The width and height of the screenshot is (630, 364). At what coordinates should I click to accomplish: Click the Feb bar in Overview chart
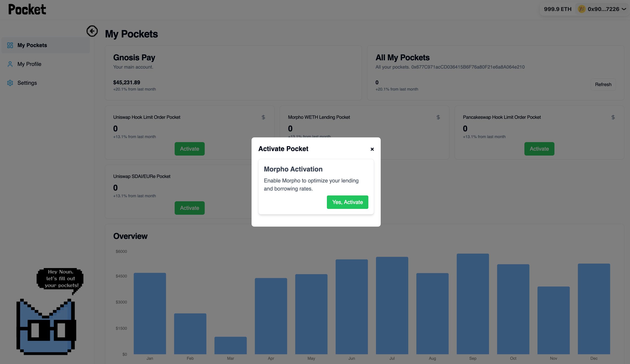190,334
